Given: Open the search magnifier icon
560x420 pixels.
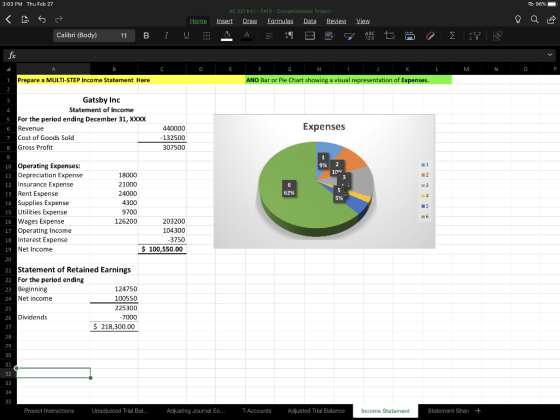Looking at the screenshot, I should click(534, 19).
